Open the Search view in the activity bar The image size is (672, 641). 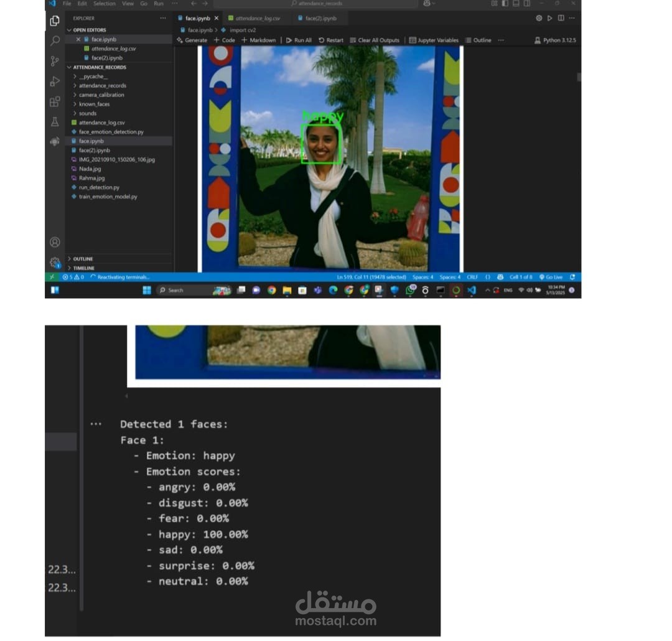pyautogui.click(x=55, y=40)
